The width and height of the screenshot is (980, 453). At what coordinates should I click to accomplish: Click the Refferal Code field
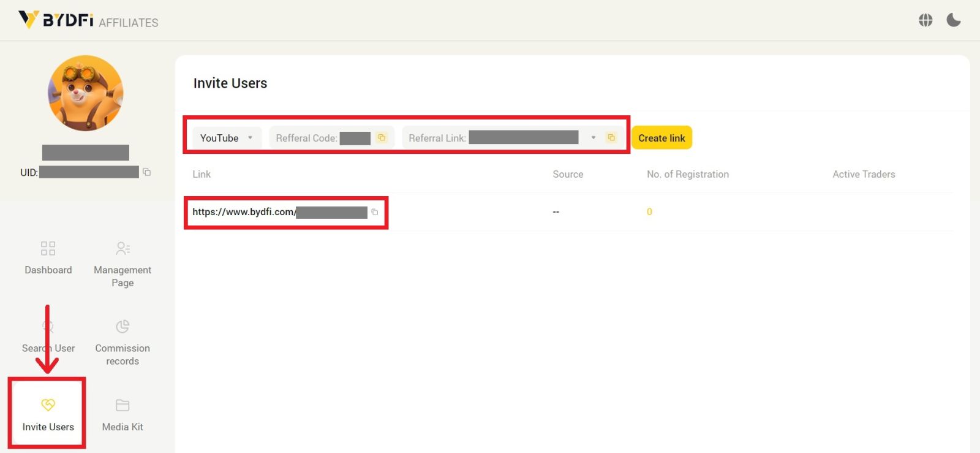point(322,138)
